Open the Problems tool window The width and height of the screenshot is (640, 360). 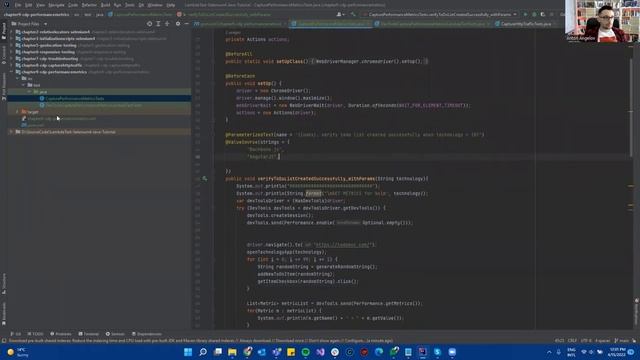click(x=61, y=334)
